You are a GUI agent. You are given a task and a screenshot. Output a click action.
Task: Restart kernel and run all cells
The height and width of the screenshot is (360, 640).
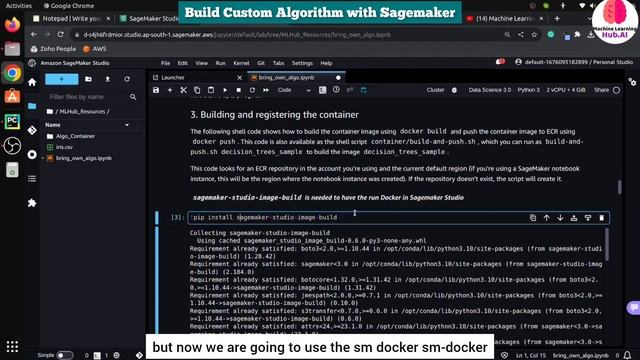point(266,90)
